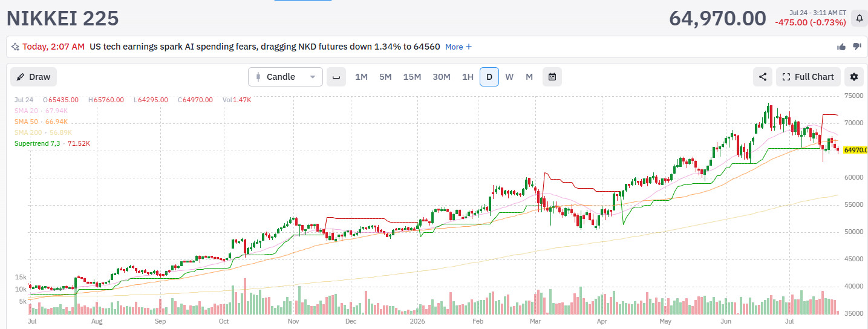Click the bar spacing icon button
Viewport: 868px width, 329px height.
[x=336, y=77]
